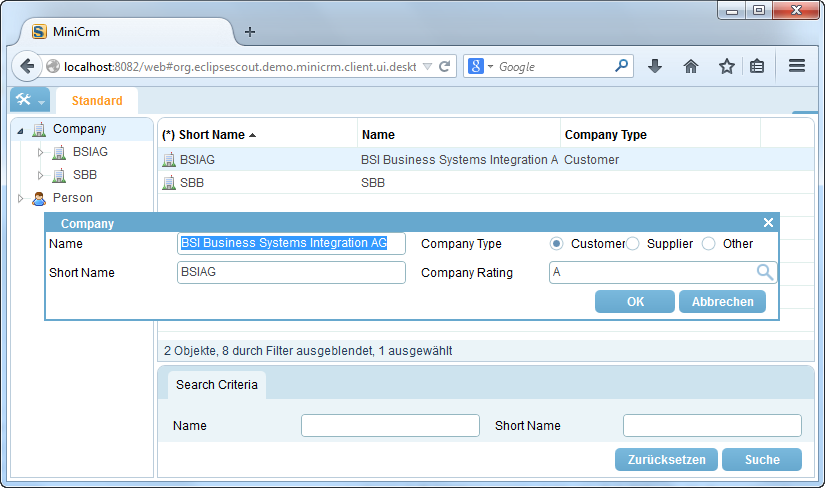
Task: Click the Company Rating magnifier icon
Action: pos(765,272)
